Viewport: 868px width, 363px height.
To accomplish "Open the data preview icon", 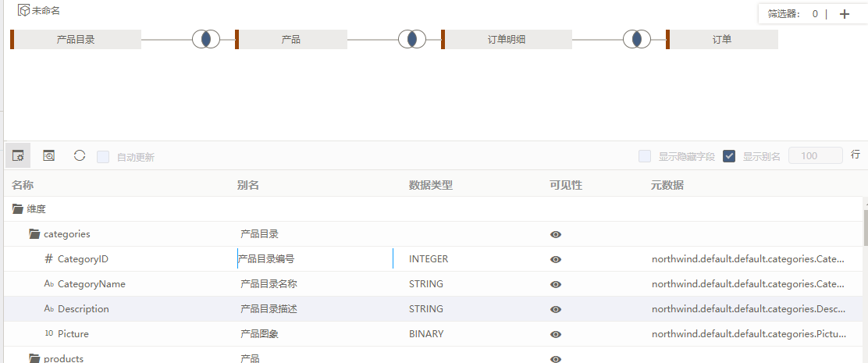I will [x=48, y=155].
